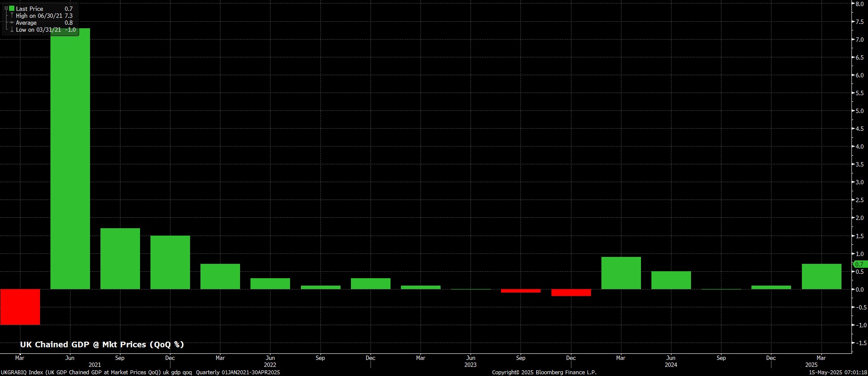This screenshot has height=376, width=868.
Task: Click the 2022 year label on x-axis
Action: pos(270,365)
